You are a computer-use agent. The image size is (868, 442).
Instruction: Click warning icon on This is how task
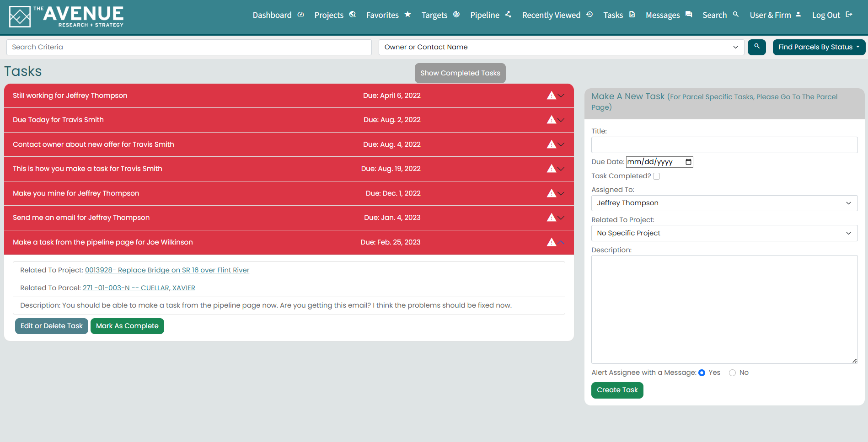[x=552, y=169]
